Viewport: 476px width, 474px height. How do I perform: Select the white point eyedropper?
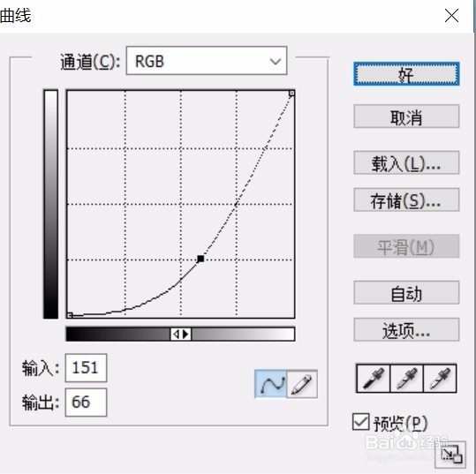pyautogui.click(x=440, y=379)
